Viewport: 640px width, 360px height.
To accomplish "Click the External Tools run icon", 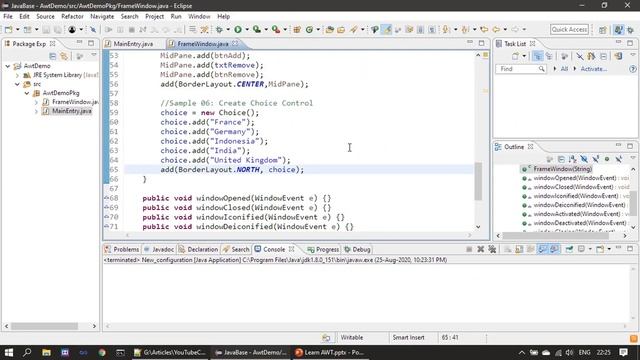I will pos(276,29).
